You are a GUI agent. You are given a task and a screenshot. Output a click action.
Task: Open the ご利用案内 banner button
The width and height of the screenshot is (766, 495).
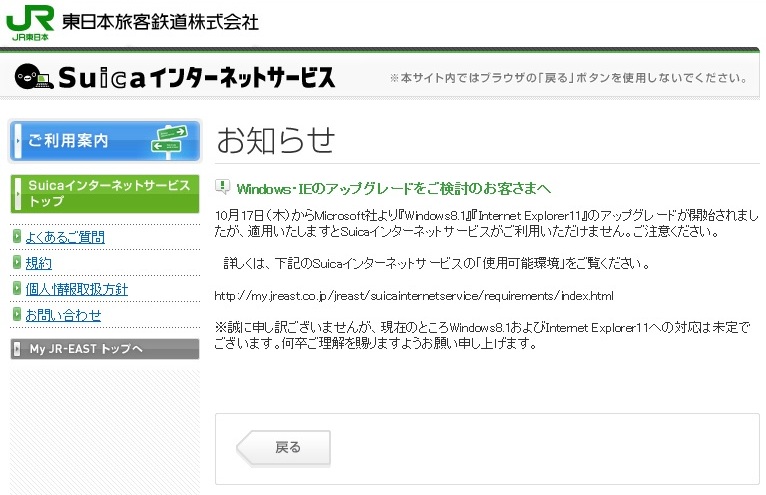click(x=105, y=141)
